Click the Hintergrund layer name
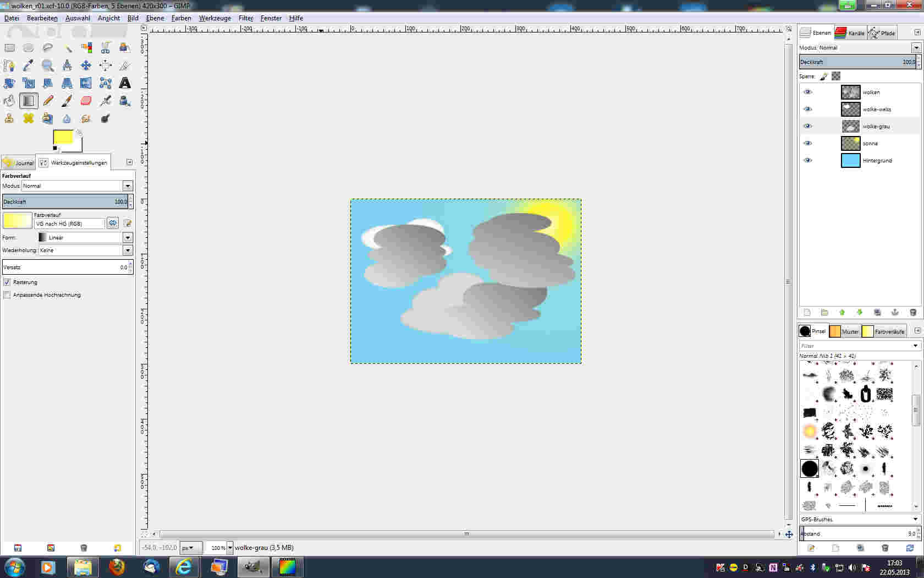The width and height of the screenshot is (924, 578). [877, 161]
